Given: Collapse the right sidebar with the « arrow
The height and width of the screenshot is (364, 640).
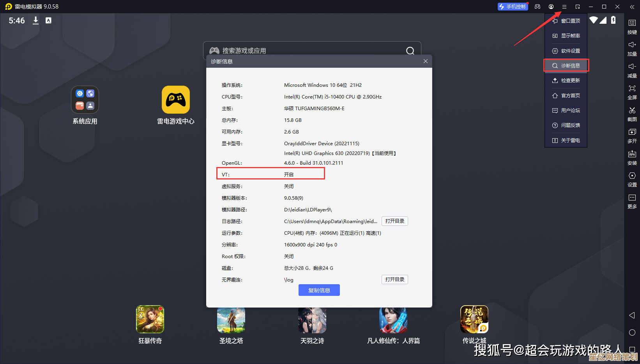Looking at the screenshot, I should 632,7.
